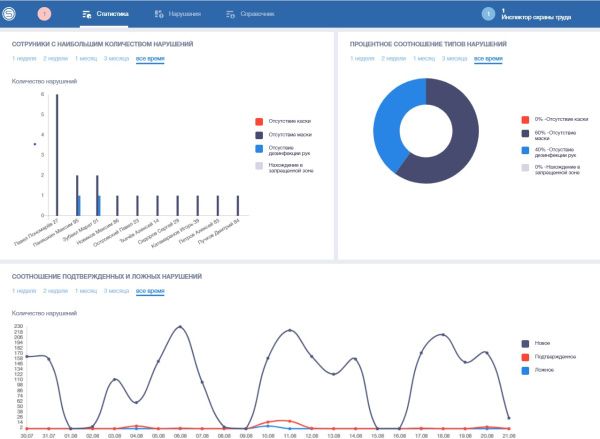Choose 'все время' in confirmed/false violations chart
The height and width of the screenshot is (439, 600).
click(150, 290)
